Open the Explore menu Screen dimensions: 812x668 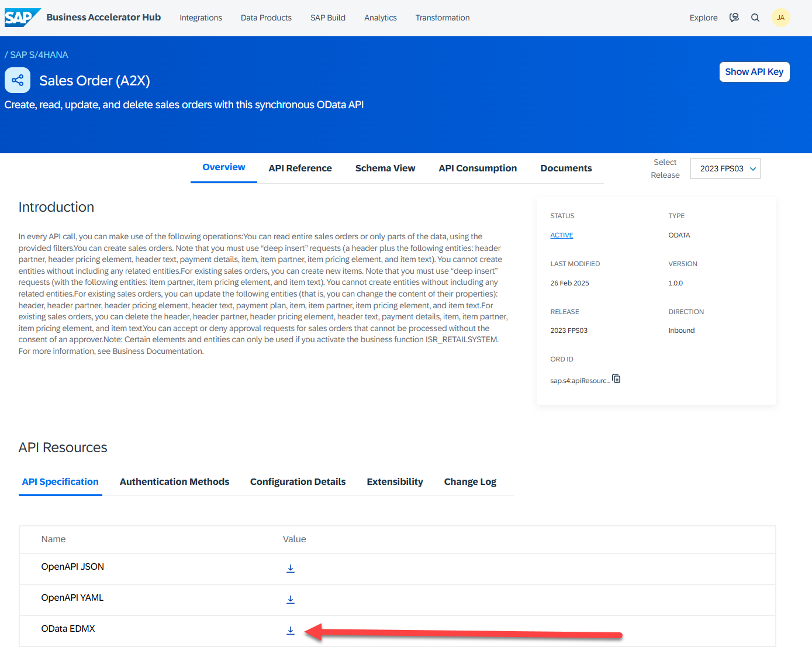(703, 18)
